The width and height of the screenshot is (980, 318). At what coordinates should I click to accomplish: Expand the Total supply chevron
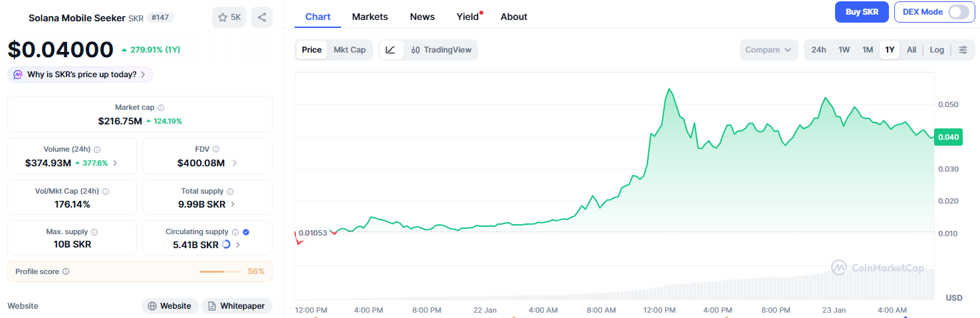pos(233,204)
